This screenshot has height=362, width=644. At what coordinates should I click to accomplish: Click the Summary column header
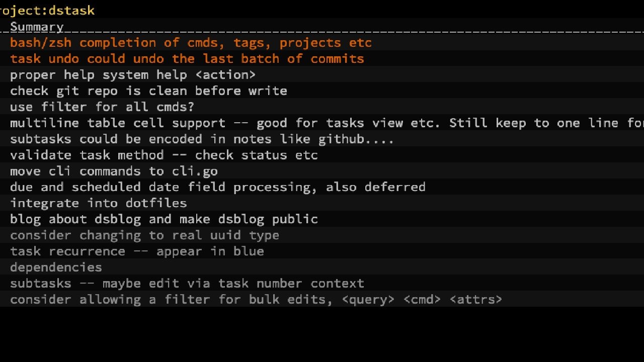click(x=37, y=27)
